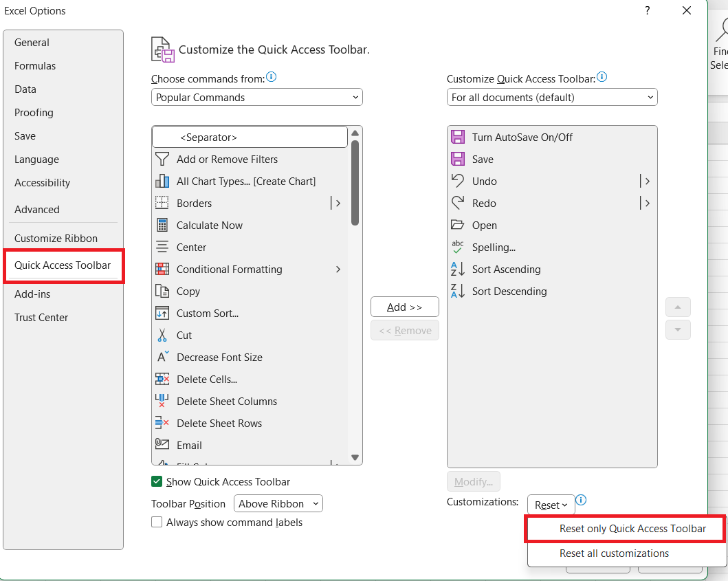Screen dimensions: 728x581
Task: Select the Quick Access Toolbar section
Action: (x=63, y=265)
